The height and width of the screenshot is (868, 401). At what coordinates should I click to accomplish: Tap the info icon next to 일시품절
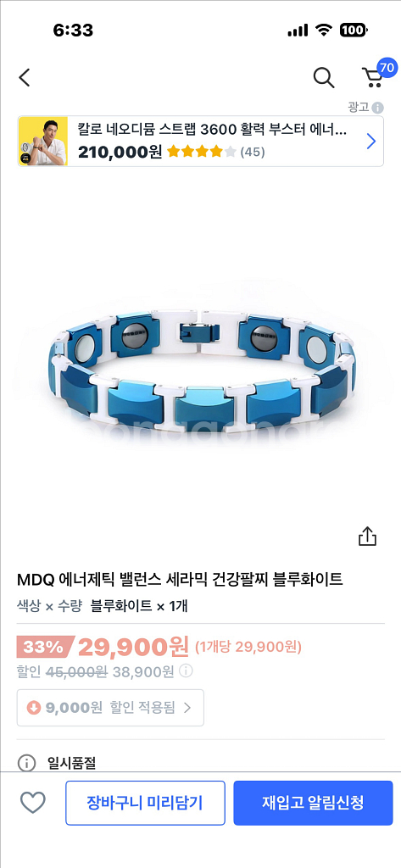click(26, 763)
